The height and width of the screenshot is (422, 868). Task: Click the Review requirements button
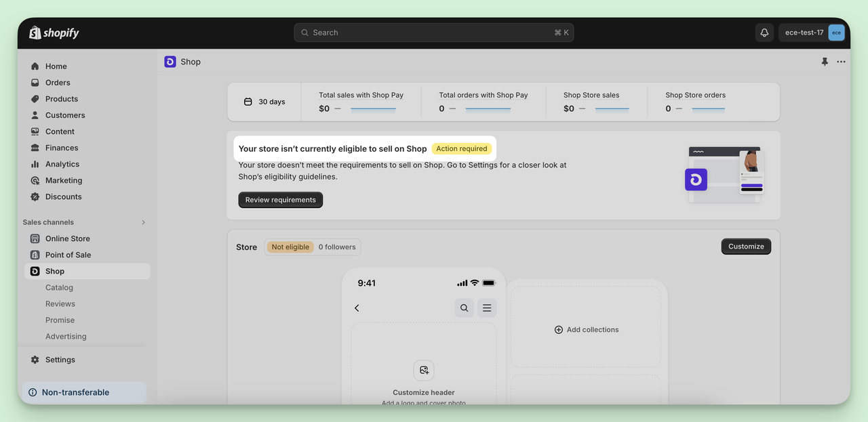(x=281, y=200)
